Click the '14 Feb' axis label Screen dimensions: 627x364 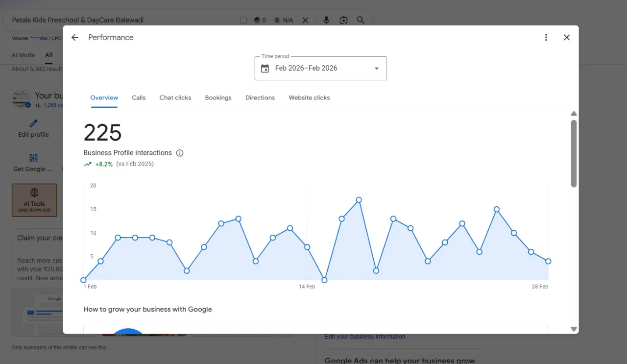pos(307,287)
